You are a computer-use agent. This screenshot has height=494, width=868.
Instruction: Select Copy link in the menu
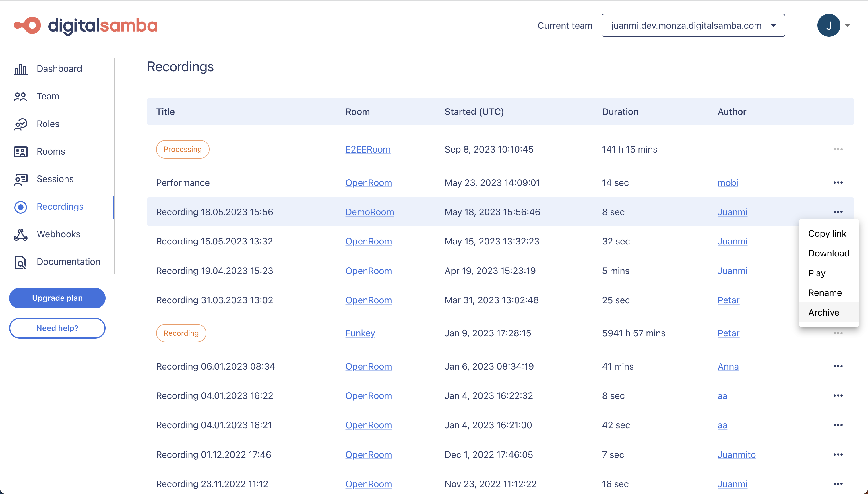pos(827,234)
